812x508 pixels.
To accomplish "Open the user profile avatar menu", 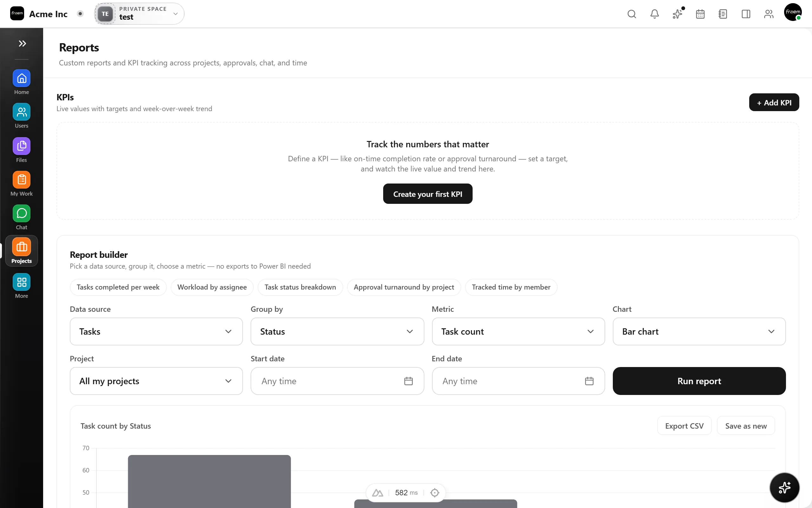I will tap(793, 12).
